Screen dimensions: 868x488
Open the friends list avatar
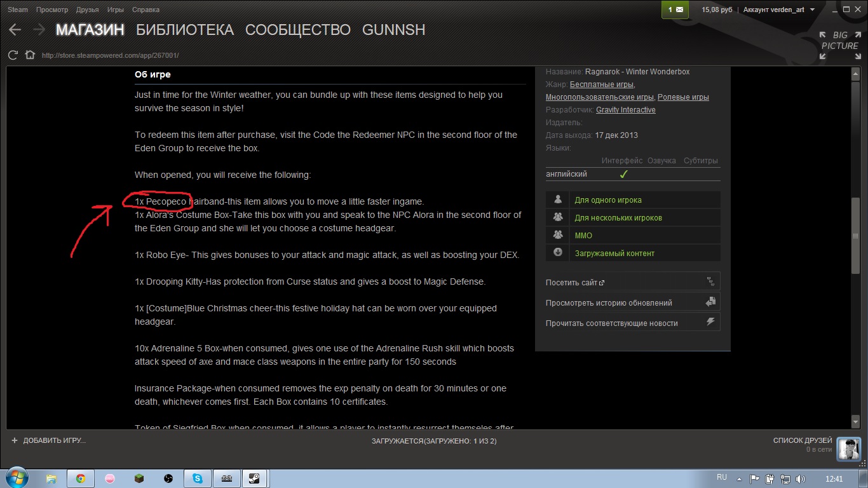(x=848, y=449)
